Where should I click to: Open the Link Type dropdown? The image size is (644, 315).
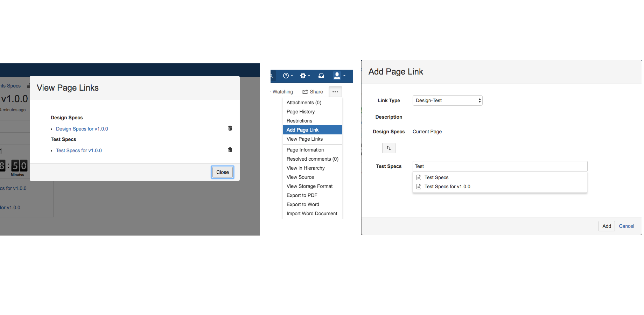pos(447,100)
